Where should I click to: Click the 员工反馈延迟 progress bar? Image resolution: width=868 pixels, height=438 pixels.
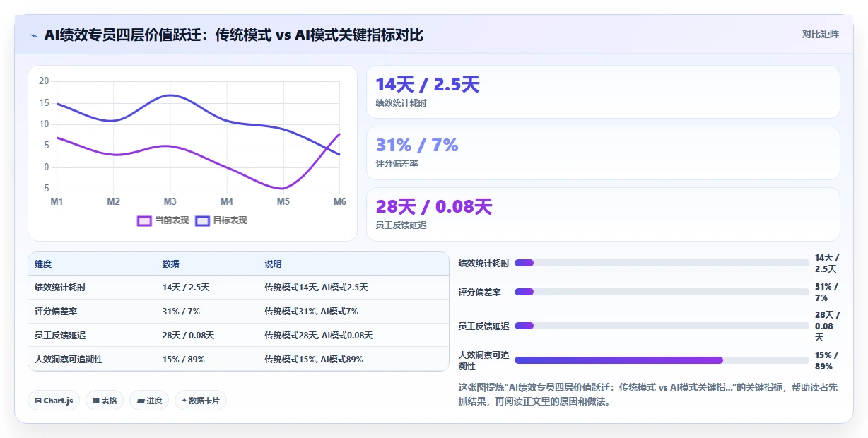tap(662, 326)
